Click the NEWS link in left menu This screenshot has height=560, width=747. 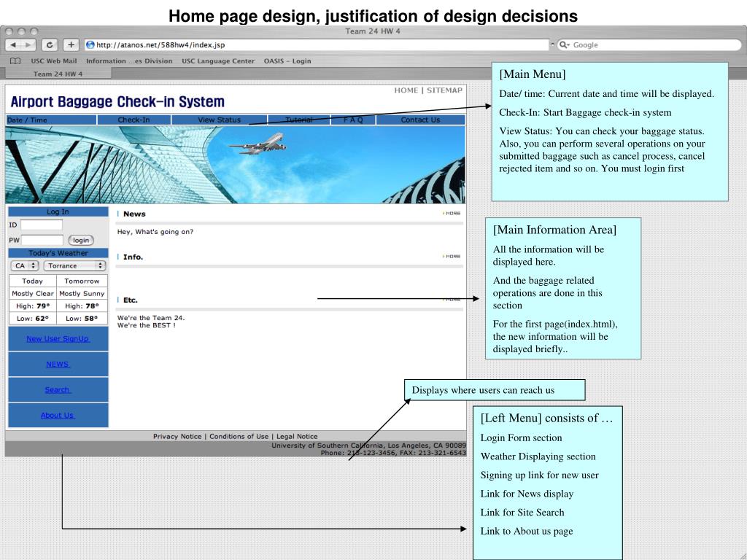[58, 365]
